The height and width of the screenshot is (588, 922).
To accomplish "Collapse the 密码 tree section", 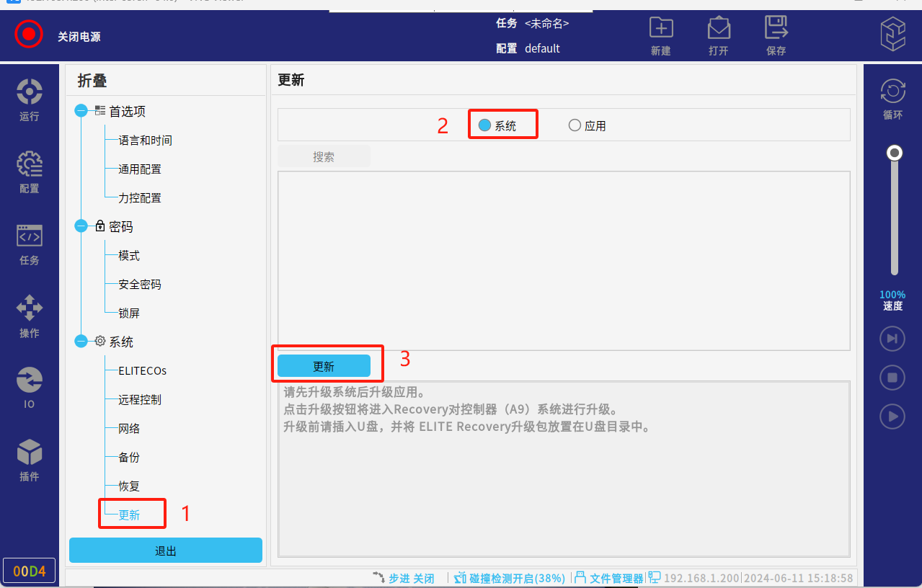I will tap(81, 226).
